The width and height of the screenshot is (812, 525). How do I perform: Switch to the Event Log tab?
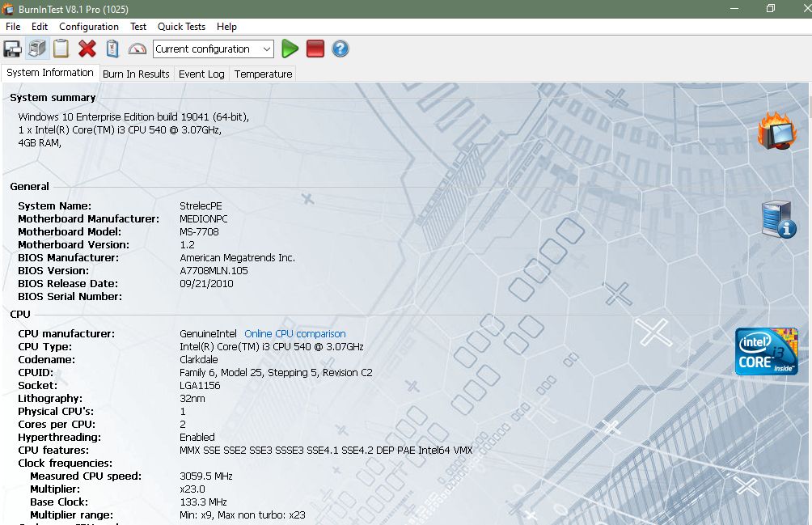tap(201, 74)
